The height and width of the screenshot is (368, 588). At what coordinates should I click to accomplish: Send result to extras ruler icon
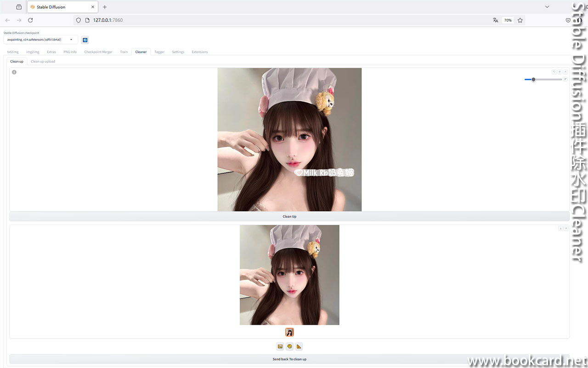coord(299,346)
